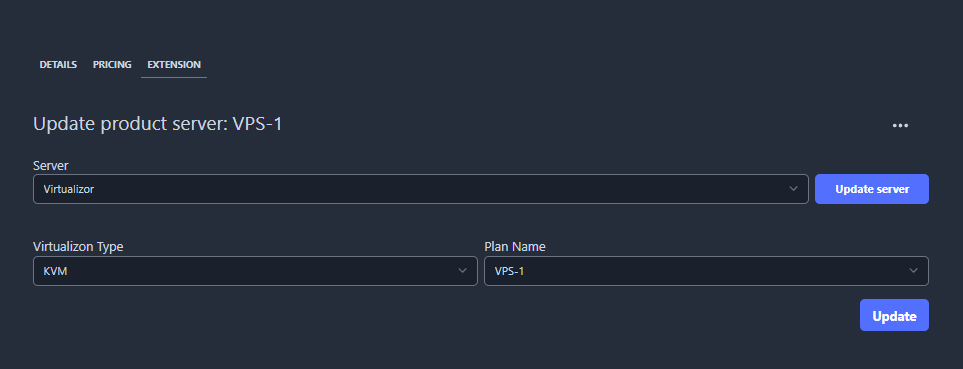Click the Update server button

[x=871, y=189]
